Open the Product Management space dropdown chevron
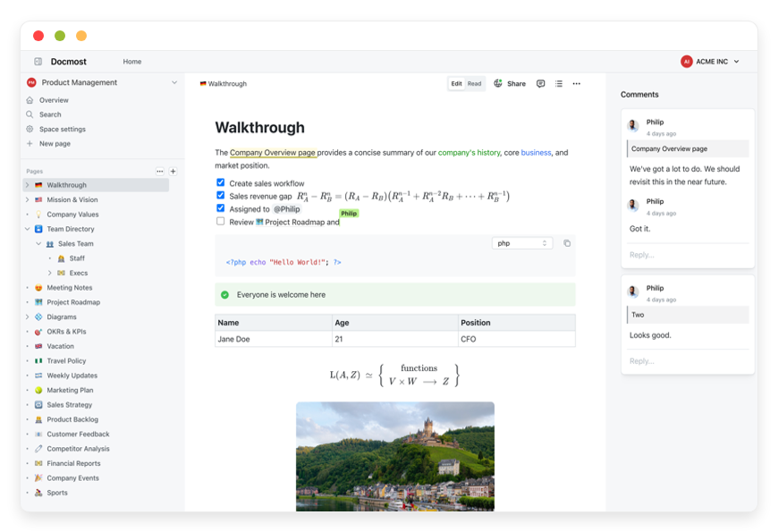778x532 pixels. coord(174,82)
